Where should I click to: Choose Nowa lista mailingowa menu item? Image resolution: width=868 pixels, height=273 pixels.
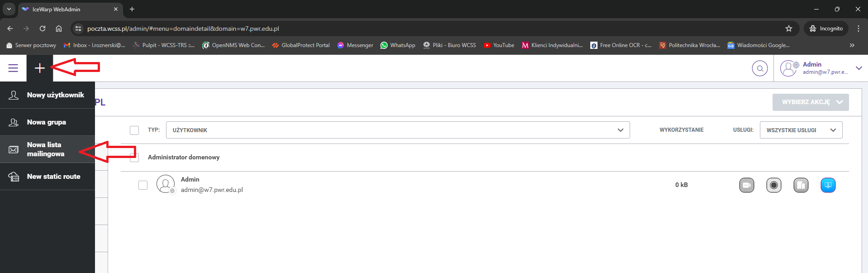click(45, 149)
